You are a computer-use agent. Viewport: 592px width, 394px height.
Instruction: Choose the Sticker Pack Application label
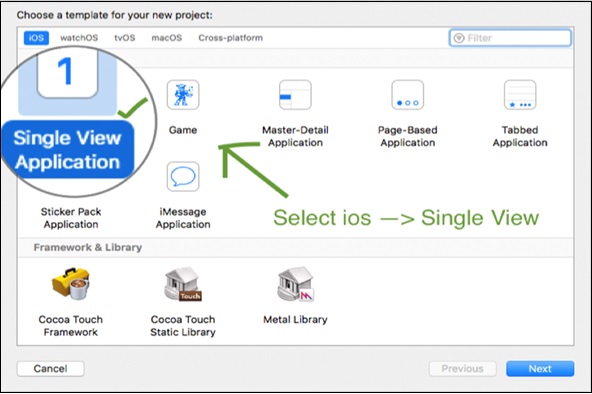click(x=71, y=218)
